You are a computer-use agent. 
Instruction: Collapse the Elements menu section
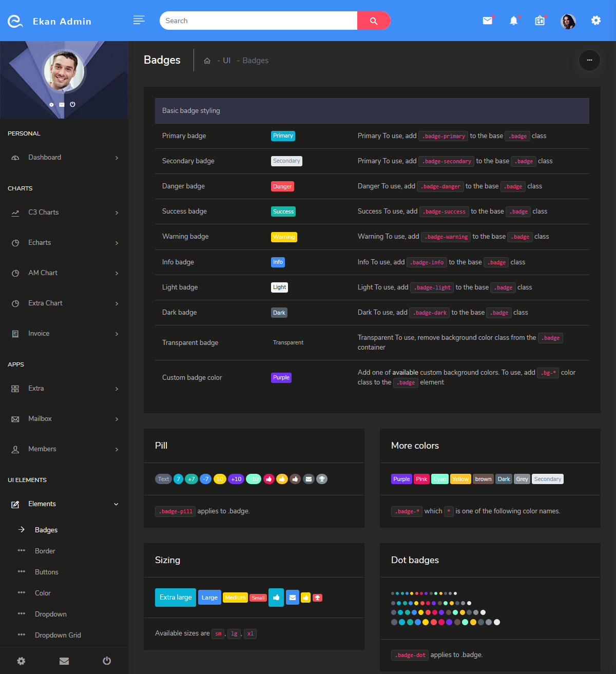click(116, 504)
